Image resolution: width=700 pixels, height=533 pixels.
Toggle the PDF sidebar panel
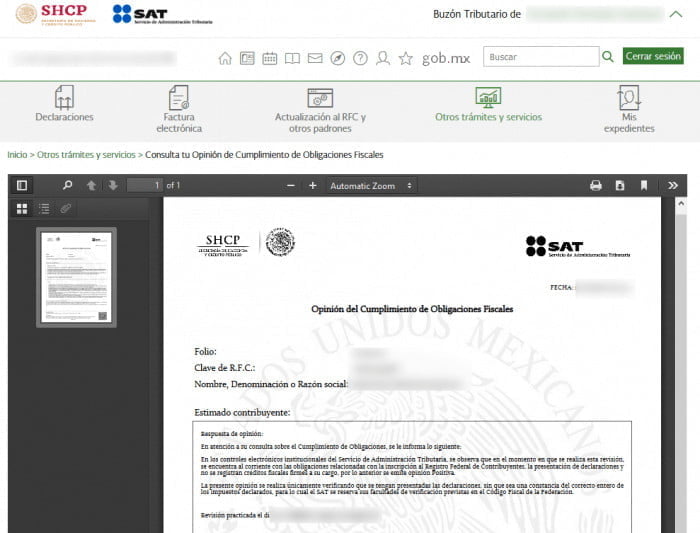point(22,185)
